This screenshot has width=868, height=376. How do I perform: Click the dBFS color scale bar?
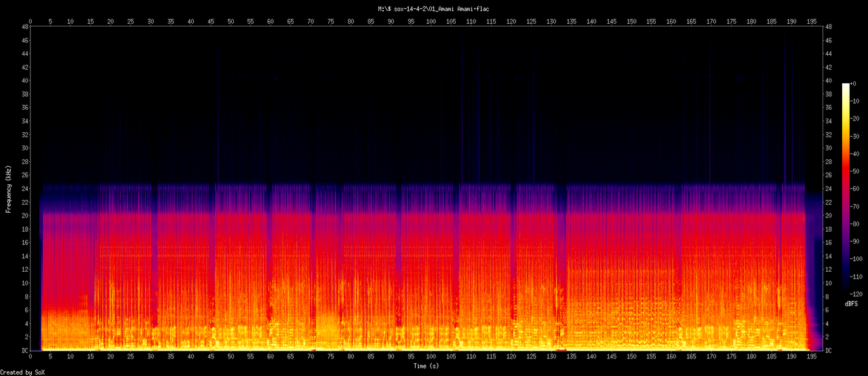click(845, 190)
